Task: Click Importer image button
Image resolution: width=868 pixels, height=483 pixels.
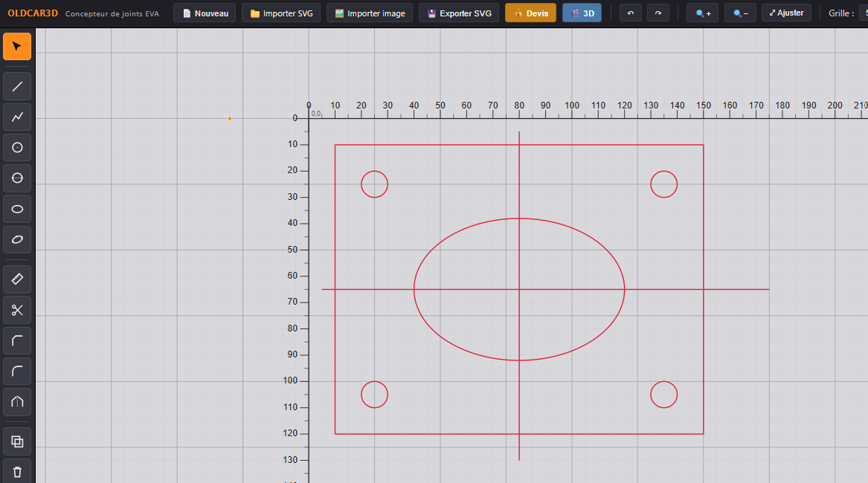Action: [370, 13]
